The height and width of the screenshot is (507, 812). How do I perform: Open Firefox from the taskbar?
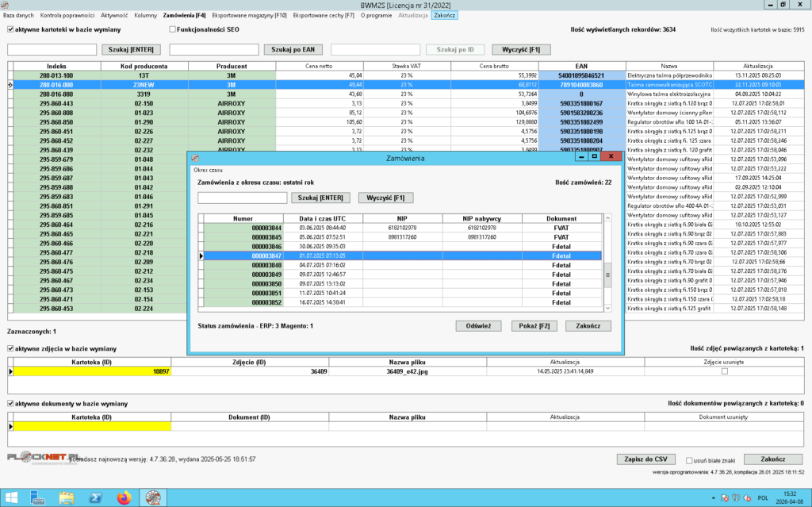(x=124, y=497)
